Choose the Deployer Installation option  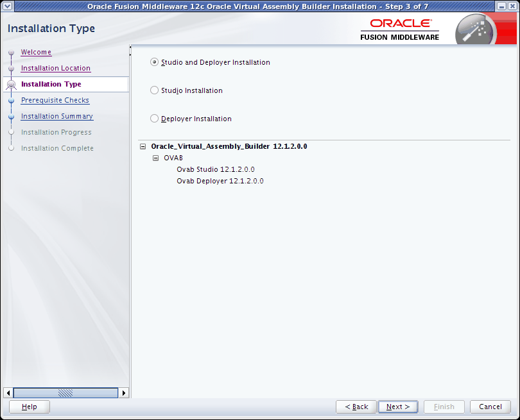click(154, 119)
